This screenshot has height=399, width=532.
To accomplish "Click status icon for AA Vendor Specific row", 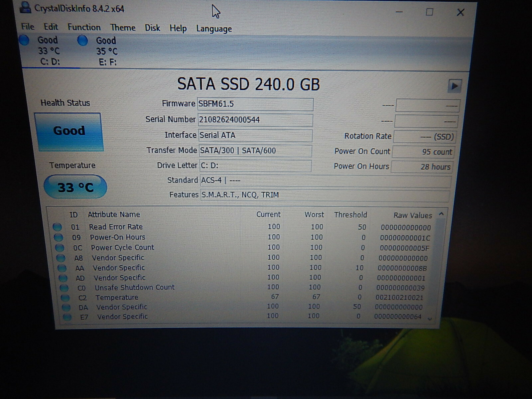I will (62, 268).
